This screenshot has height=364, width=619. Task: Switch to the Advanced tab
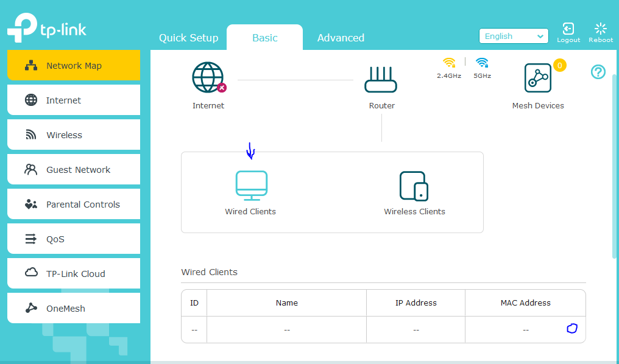coord(341,38)
